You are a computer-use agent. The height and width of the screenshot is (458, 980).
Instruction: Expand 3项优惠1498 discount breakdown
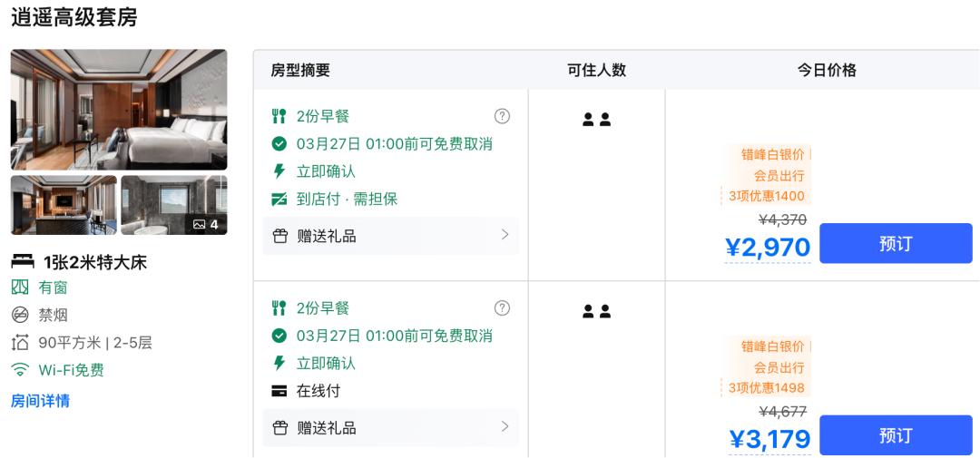[x=767, y=388]
